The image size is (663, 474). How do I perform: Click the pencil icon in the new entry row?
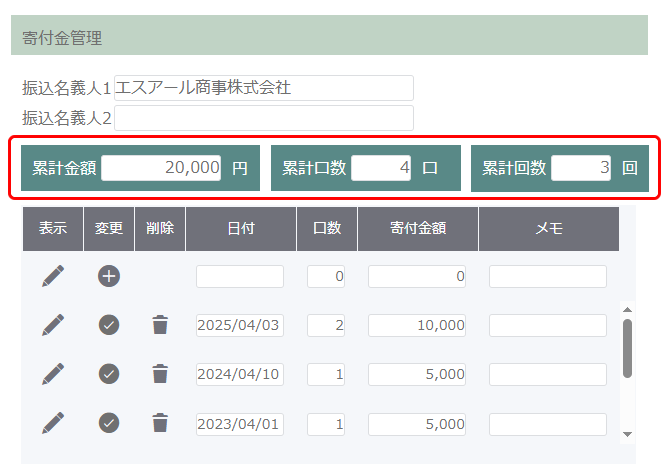53,276
